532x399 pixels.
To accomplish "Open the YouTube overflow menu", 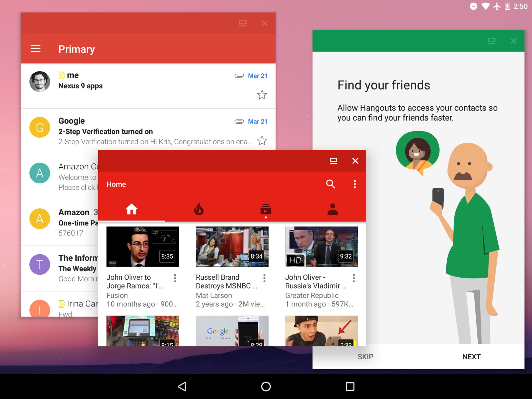I will click(x=355, y=184).
